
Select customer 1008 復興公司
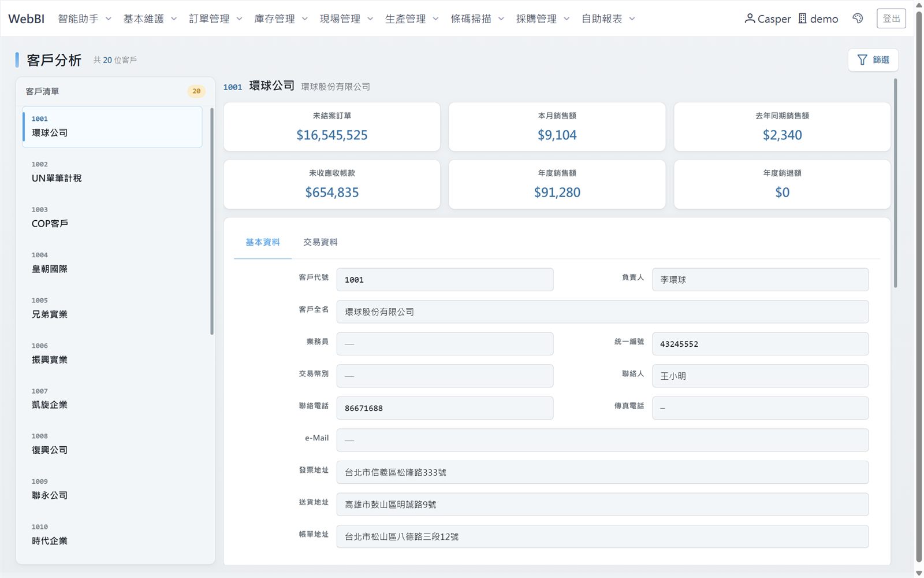tap(113, 444)
